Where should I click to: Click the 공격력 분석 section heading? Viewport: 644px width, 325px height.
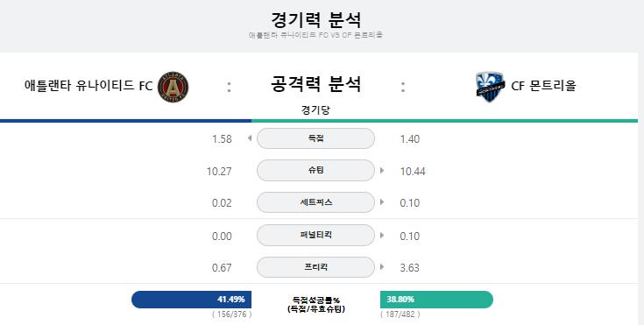pyautogui.click(x=315, y=84)
